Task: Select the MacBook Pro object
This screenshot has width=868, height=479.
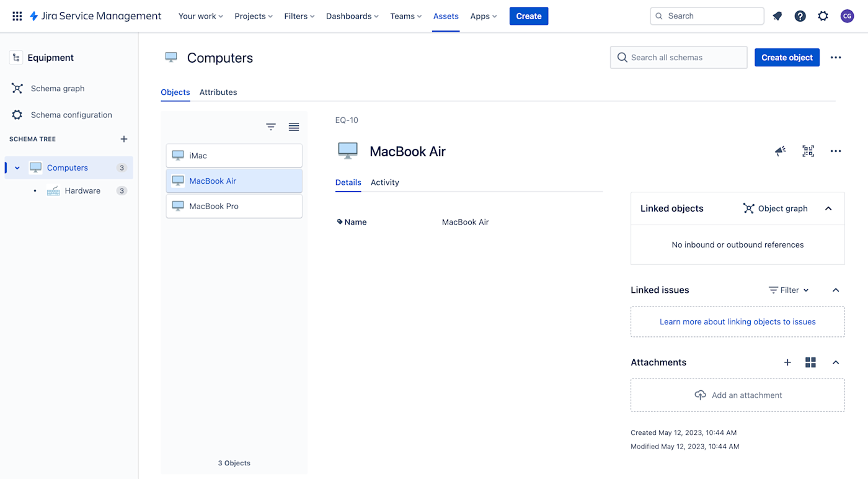Action: pos(234,206)
